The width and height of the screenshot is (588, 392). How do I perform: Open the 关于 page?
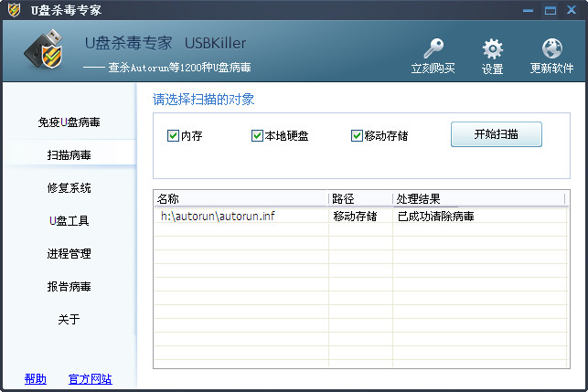click(69, 319)
